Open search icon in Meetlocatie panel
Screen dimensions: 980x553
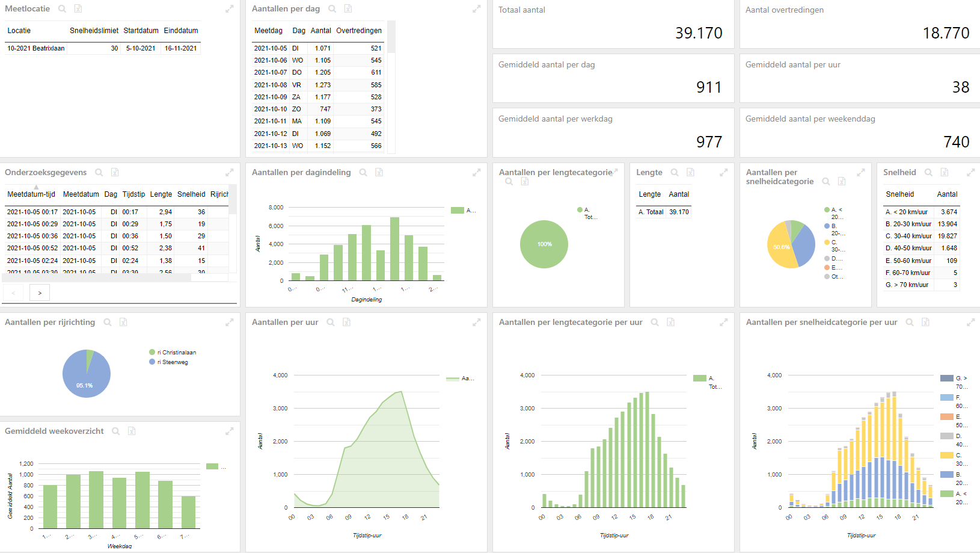pyautogui.click(x=62, y=9)
